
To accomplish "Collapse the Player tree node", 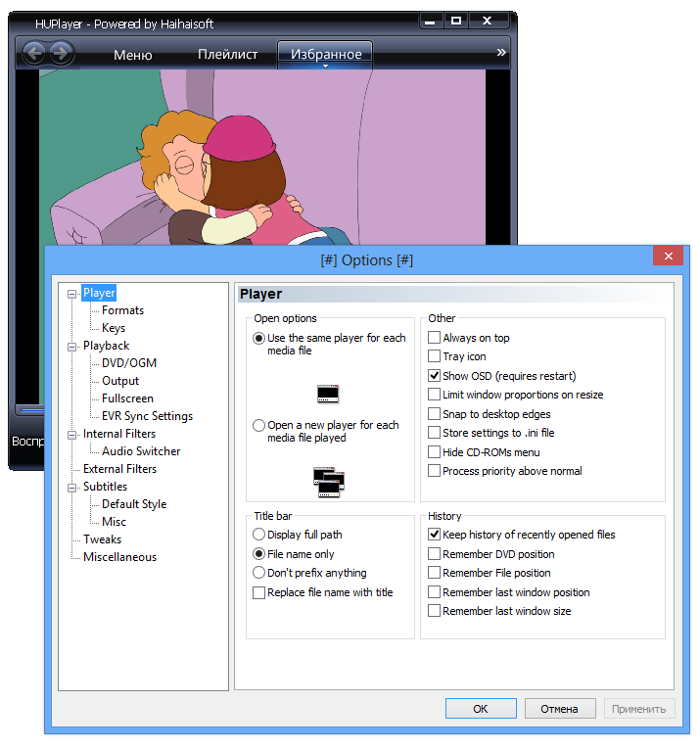I will coord(71,294).
